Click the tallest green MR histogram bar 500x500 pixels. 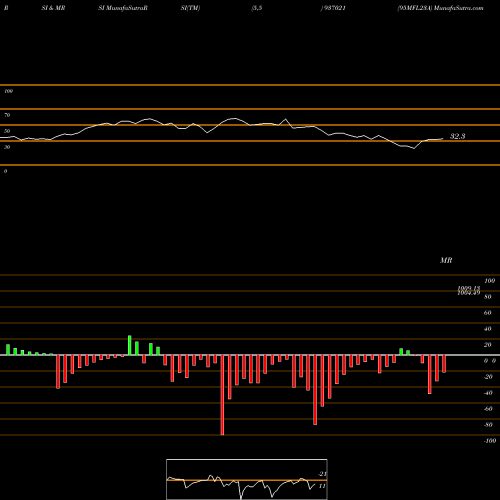[x=130, y=345]
